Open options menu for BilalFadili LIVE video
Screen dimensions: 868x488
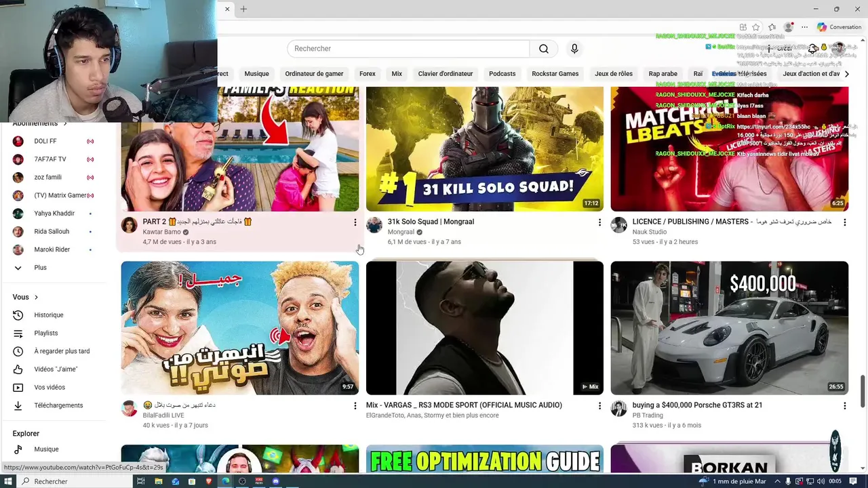click(x=355, y=406)
